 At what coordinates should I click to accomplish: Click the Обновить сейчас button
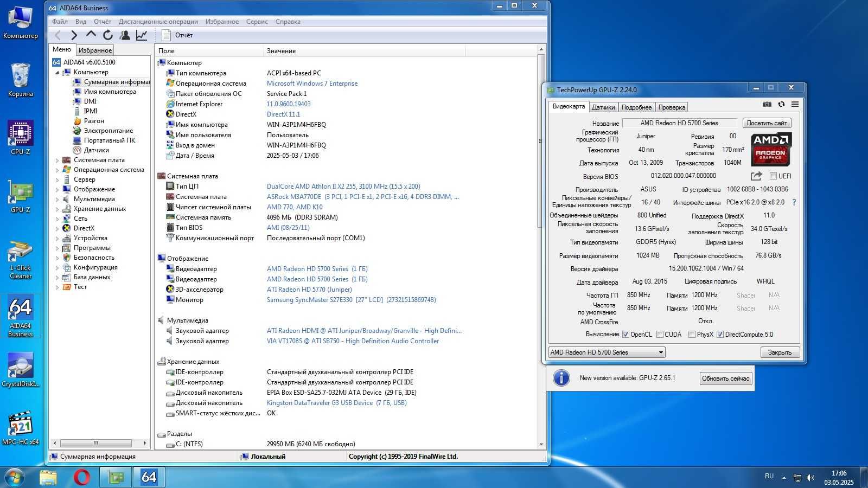click(725, 378)
